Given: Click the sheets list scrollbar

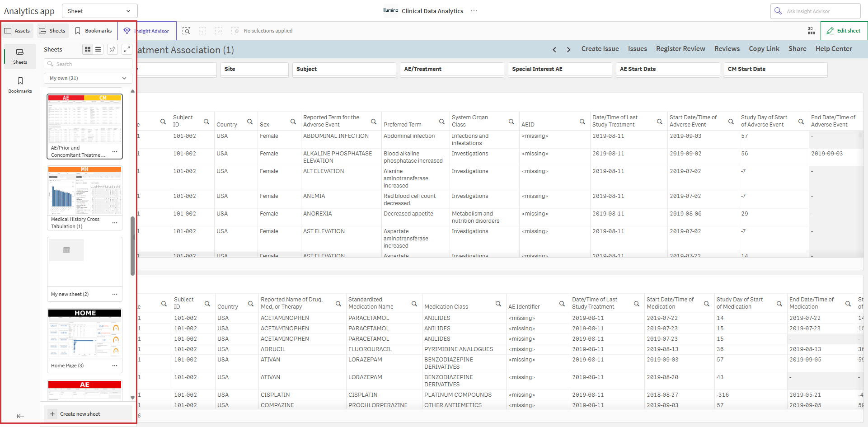Looking at the screenshot, I should point(132,246).
